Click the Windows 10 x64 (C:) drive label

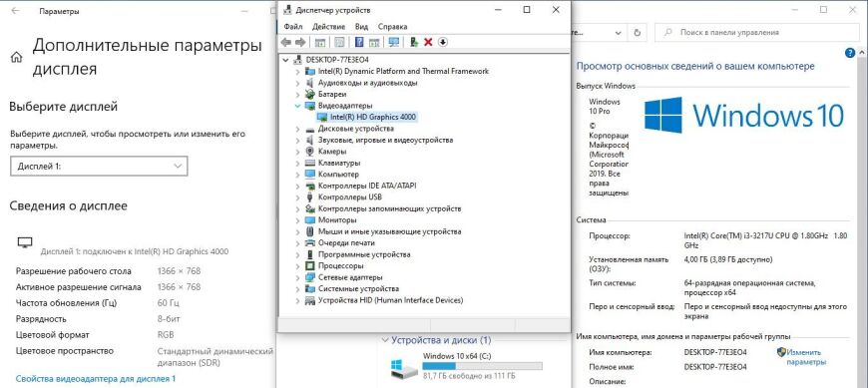(457, 355)
